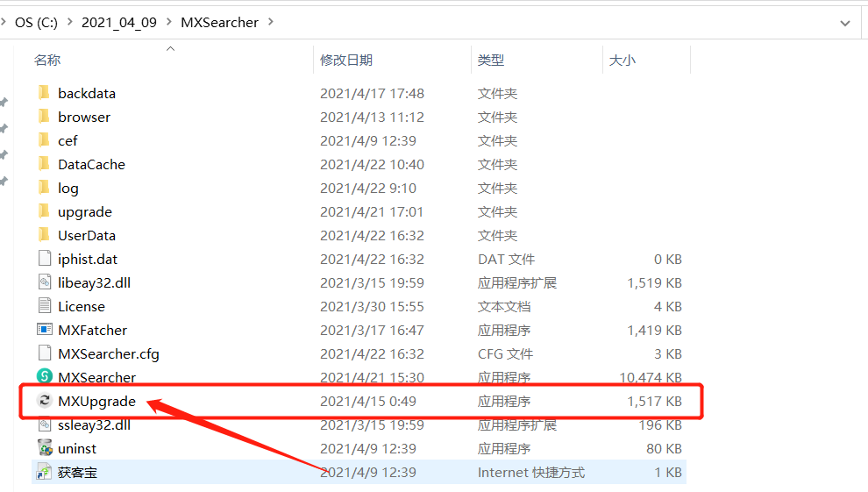Click the uninst uninstaller icon
Screen dimensions: 868x492
point(45,448)
